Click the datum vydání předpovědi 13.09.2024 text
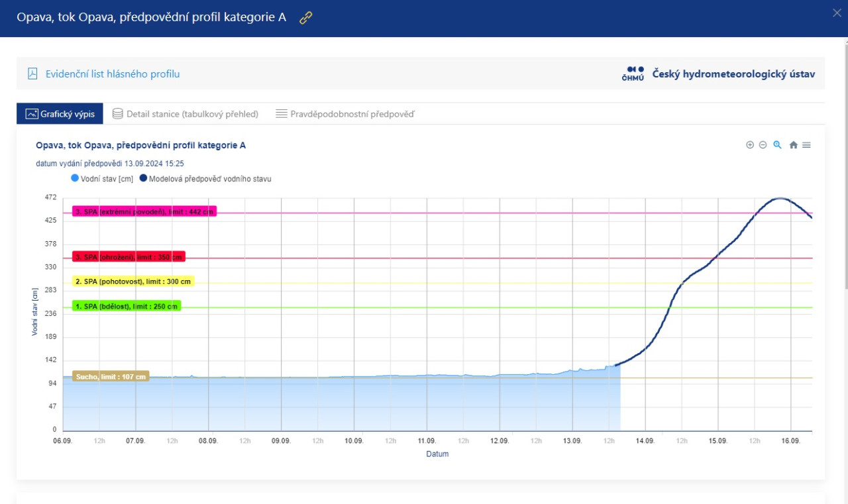Screen dimensions: 848x504 point(110,163)
